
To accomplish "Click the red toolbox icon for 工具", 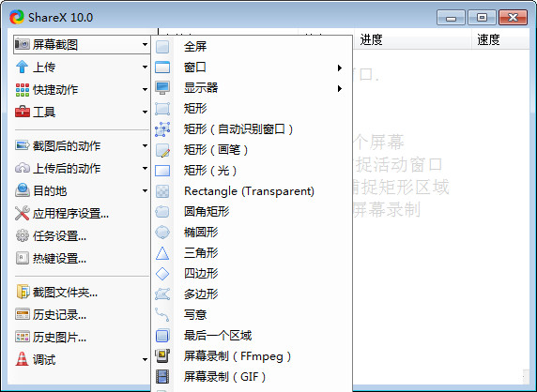I will coord(23,112).
